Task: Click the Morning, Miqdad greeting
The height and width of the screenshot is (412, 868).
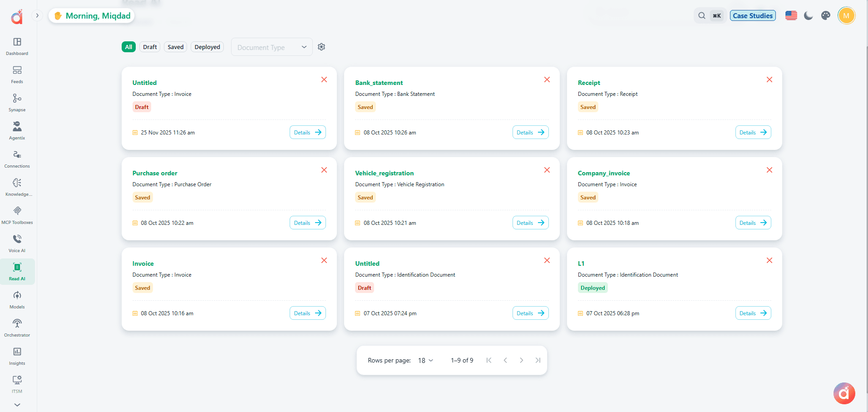Action: point(92,15)
